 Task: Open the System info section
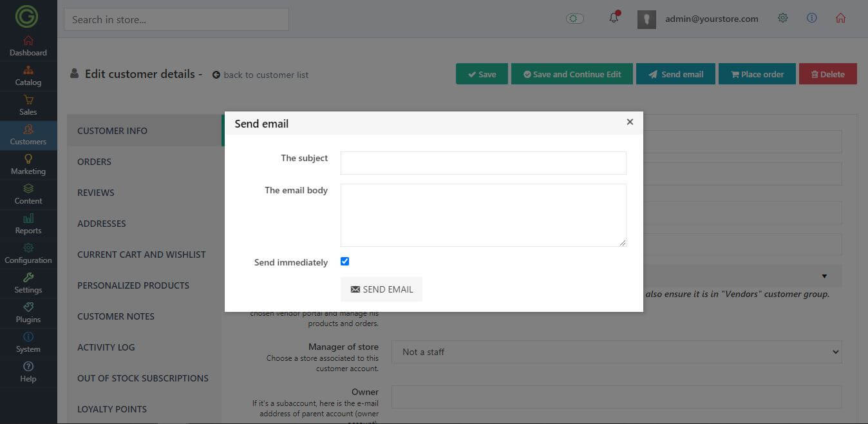click(28, 343)
